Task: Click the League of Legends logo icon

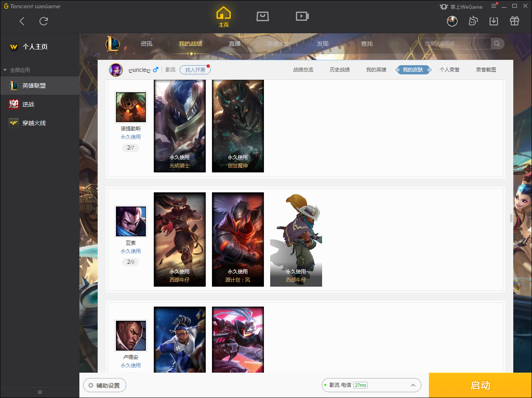Action: pos(113,44)
